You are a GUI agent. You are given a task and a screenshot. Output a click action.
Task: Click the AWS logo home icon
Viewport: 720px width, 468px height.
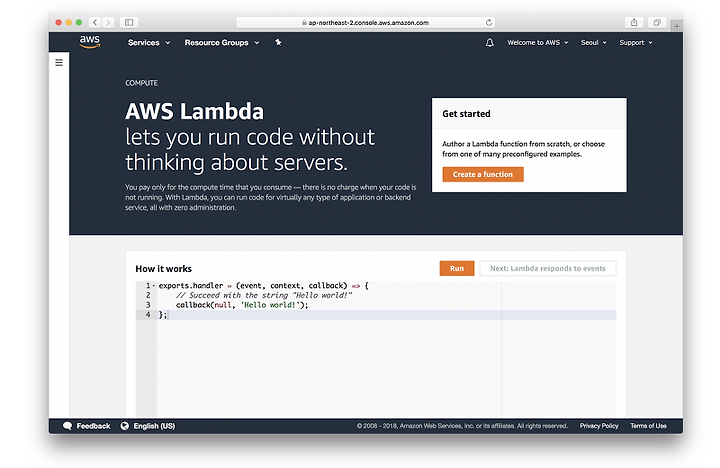coord(90,42)
